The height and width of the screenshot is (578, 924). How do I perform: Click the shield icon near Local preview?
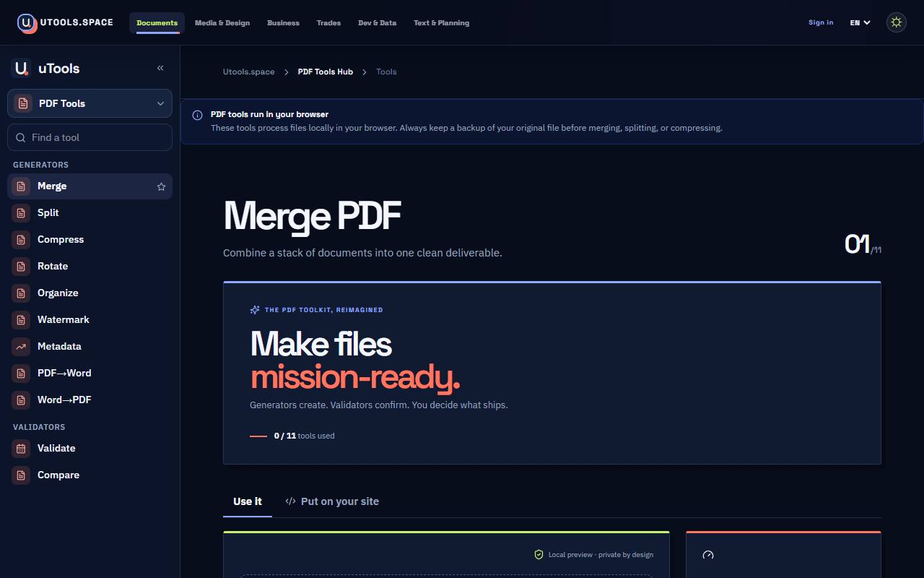click(539, 555)
